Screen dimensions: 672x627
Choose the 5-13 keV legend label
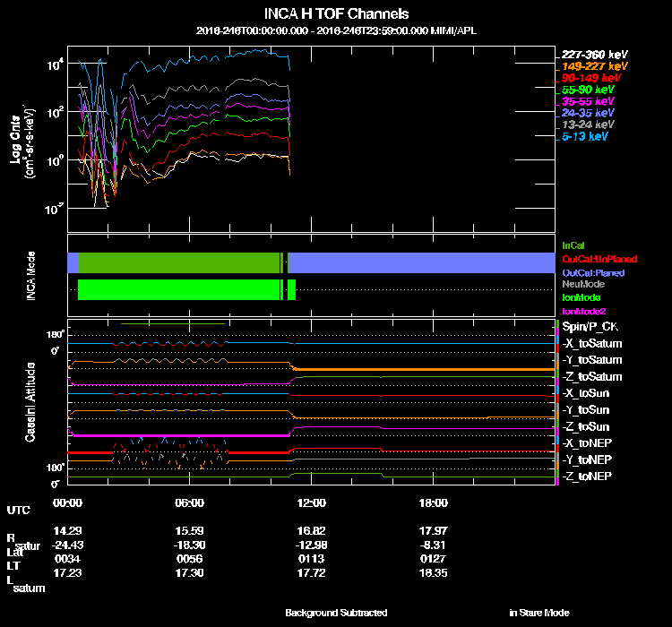tap(584, 136)
